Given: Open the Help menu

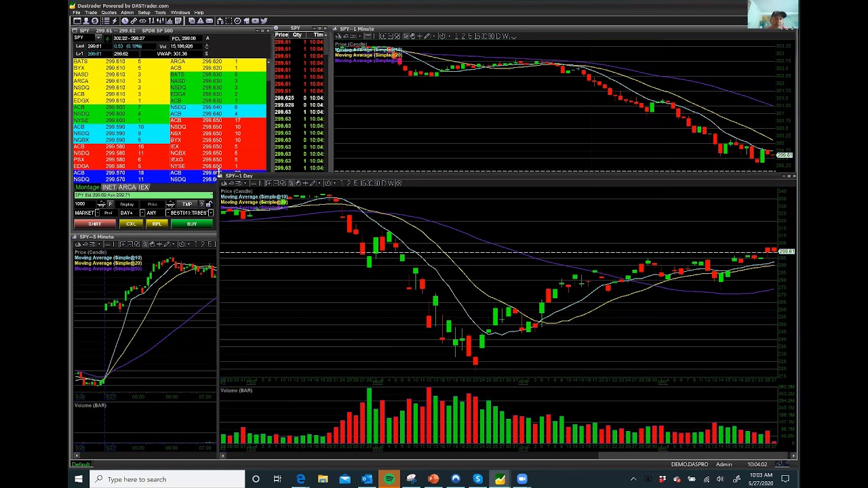Looking at the screenshot, I should (199, 12).
